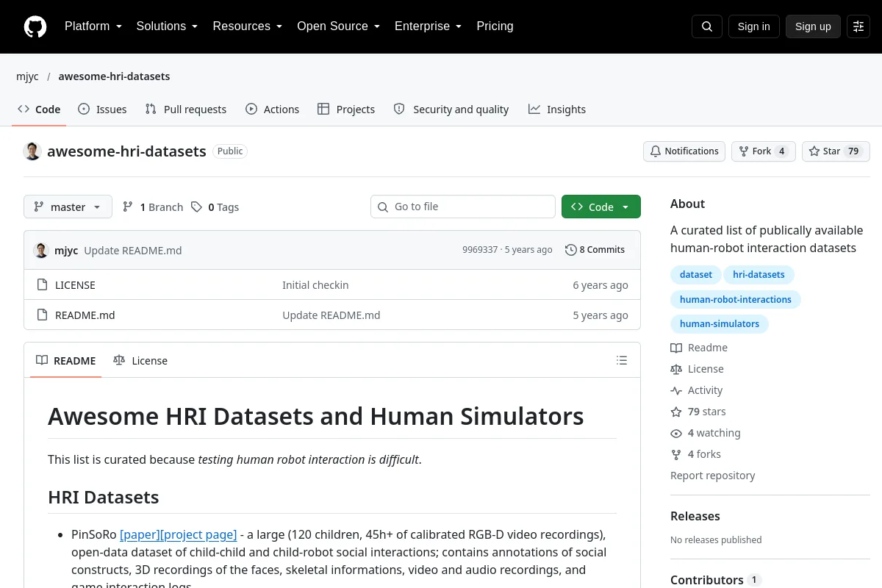Open the Initial checkin commit message
This screenshot has height=588, width=882.
[x=315, y=285]
